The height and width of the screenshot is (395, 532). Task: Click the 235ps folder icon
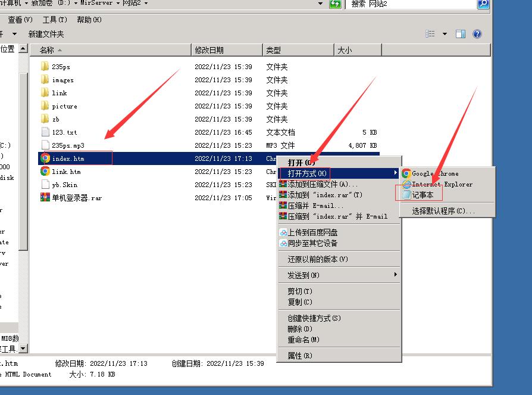45,66
